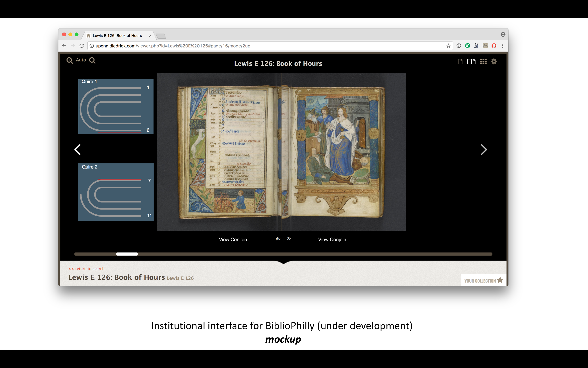Open a new browser tab
Screen dimensions: 588x368
pyautogui.click(x=161, y=36)
